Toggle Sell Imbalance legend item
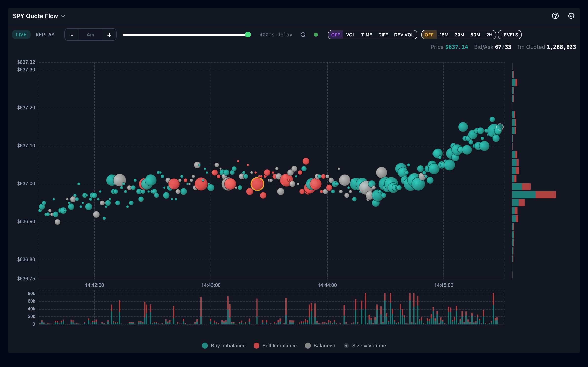 (x=275, y=346)
